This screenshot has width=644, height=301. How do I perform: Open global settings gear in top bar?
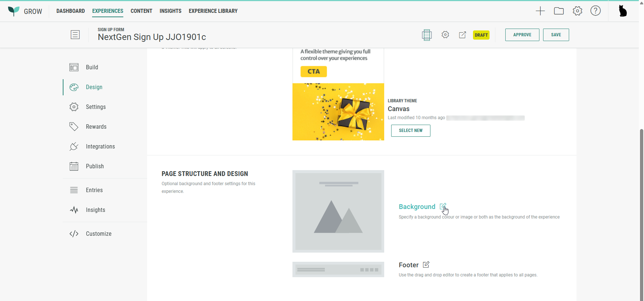578,11
